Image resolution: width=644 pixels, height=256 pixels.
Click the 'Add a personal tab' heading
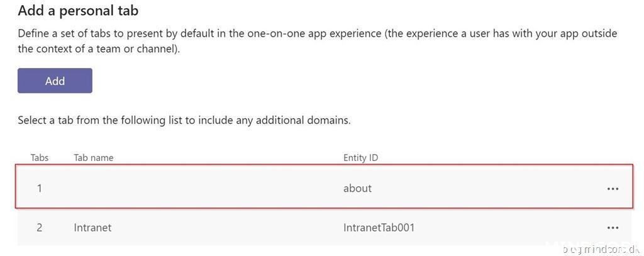point(78,11)
